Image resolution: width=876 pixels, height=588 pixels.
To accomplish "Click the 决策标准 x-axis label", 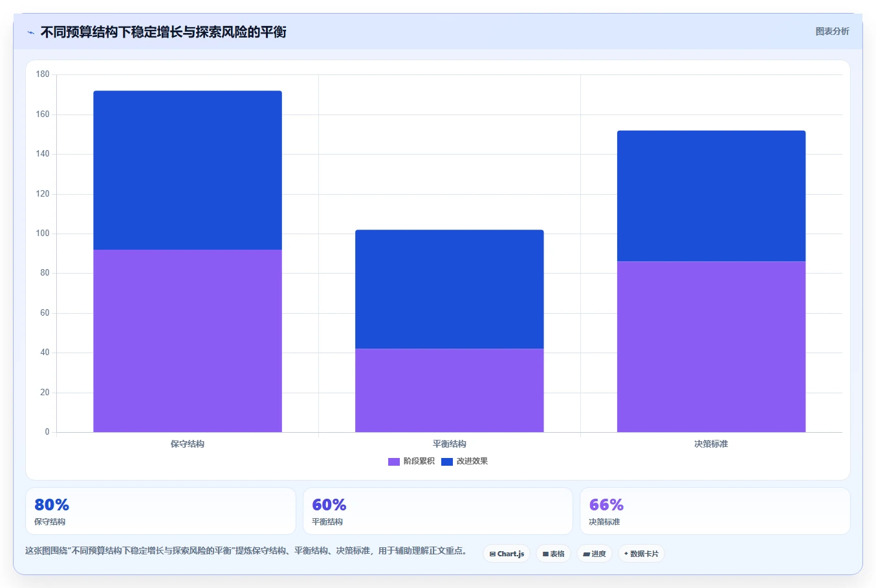I will 712,444.
